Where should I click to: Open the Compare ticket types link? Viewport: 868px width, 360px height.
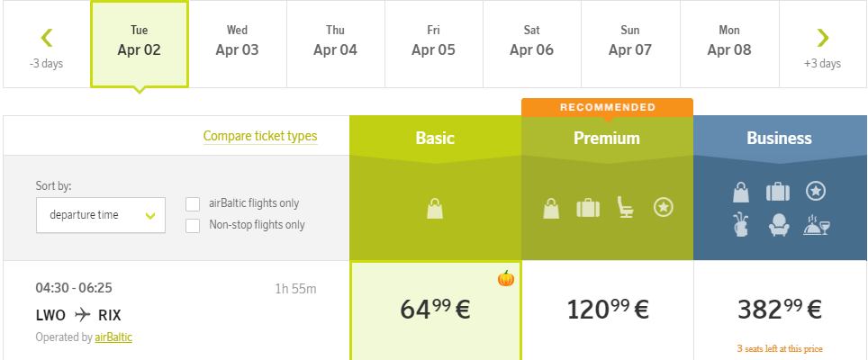tap(260, 137)
